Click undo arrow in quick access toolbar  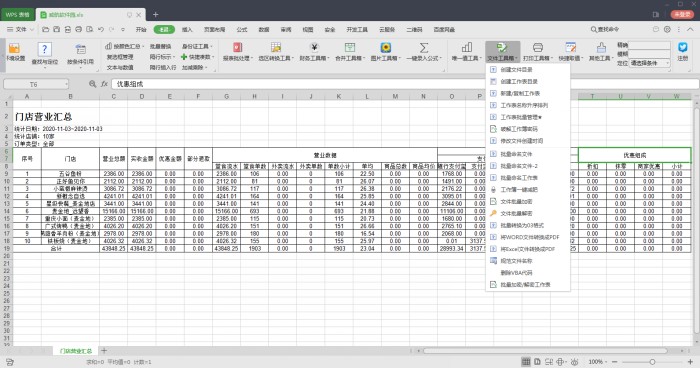[x=101, y=29]
